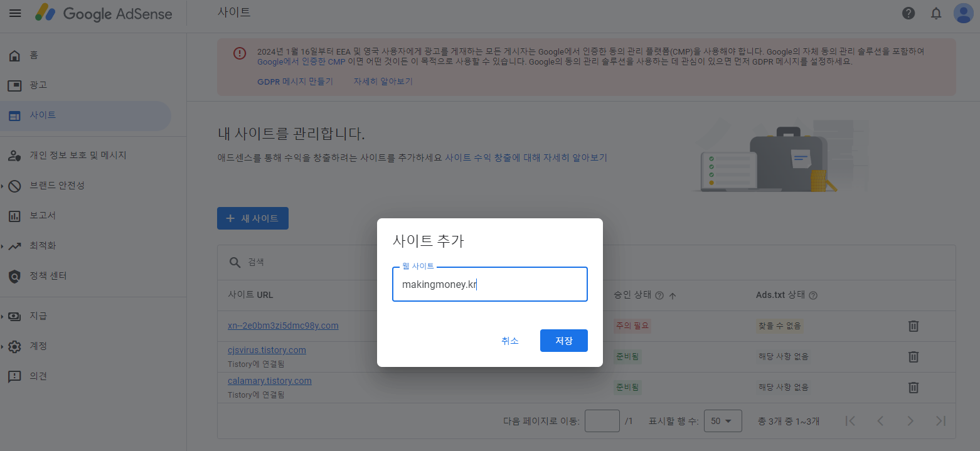Open the 표시할 행 수 rows-per-page dropdown

[723, 420]
